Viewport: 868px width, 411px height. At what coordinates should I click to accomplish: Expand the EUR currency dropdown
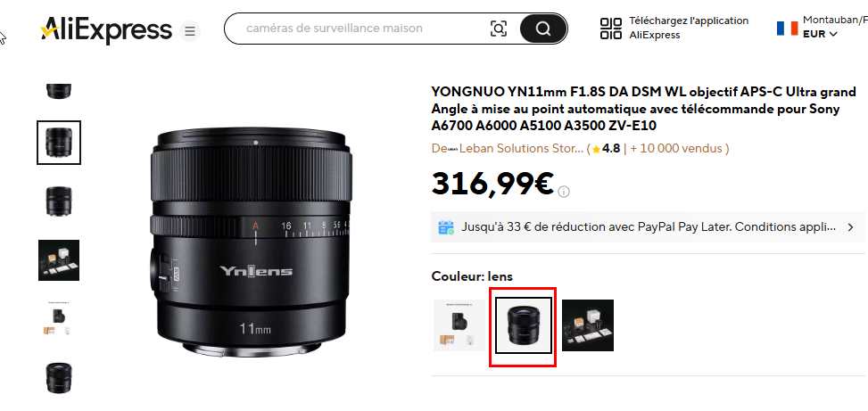821,34
